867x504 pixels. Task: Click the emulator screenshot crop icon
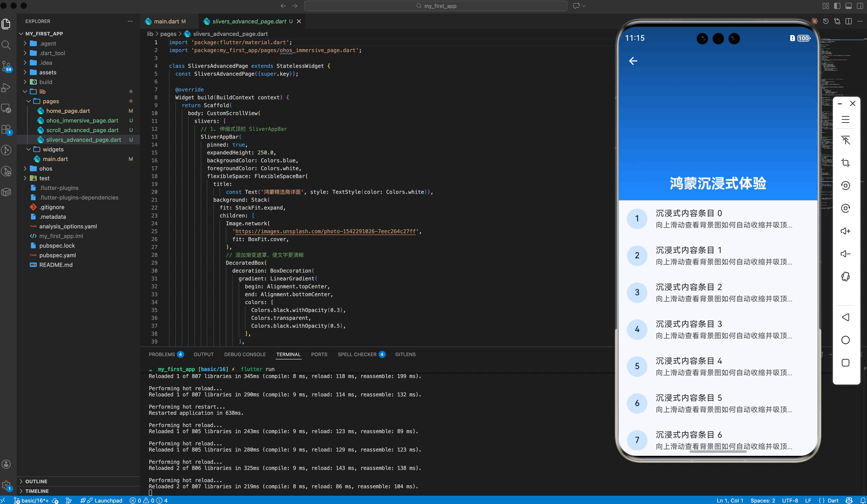(x=846, y=163)
